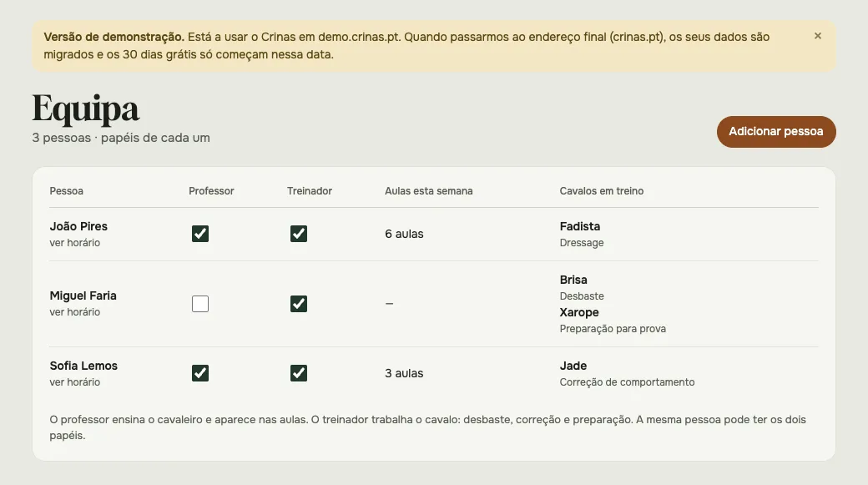
Task: Click the Versão de demonstração banner text
Action: pyautogui.click(x=406, y=45)
